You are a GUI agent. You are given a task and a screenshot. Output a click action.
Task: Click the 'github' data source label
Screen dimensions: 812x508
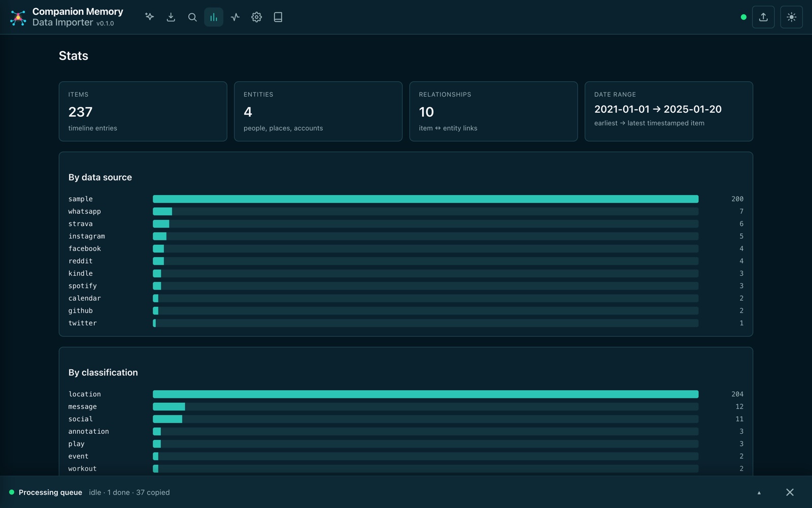click(x=81, y=311)
